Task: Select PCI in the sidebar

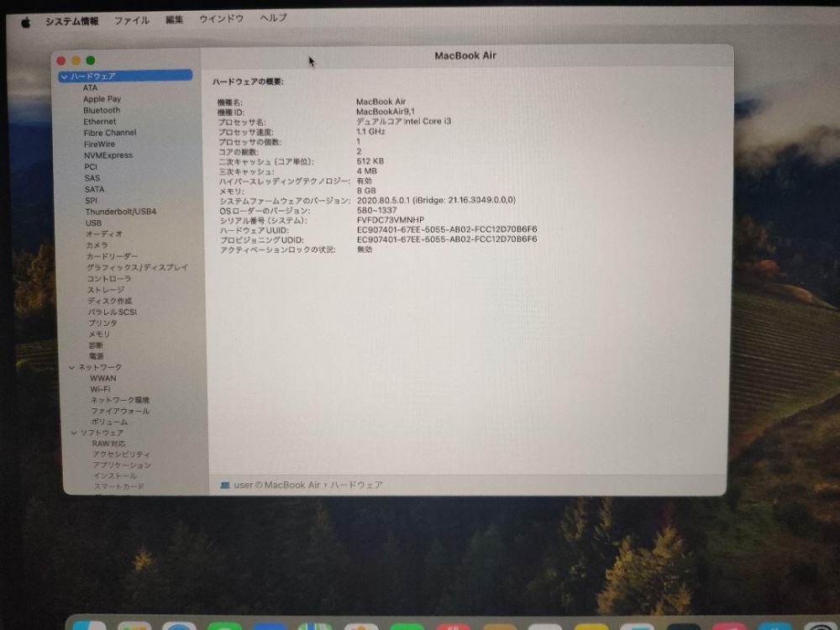Action: (91, 166)
